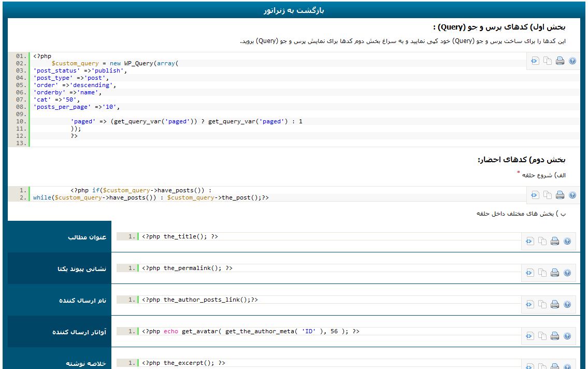Click the خلاصه نوشته row label
Viewport: 588px width, 369px height.
coord(86,363)
